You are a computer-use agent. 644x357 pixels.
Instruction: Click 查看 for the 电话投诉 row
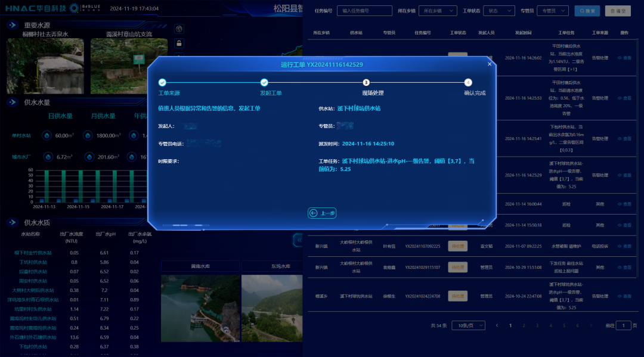(624, 246)
